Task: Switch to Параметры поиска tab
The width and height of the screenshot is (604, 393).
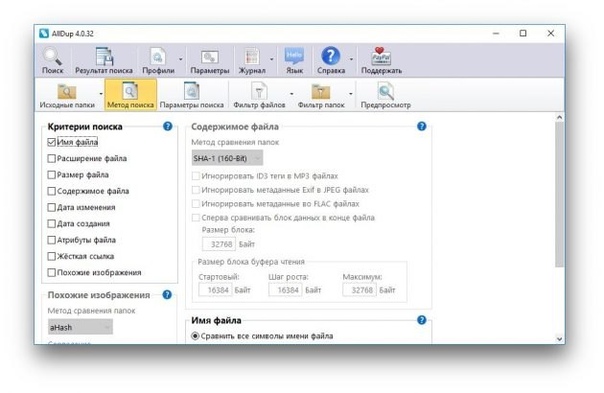Action: [191, 95]
